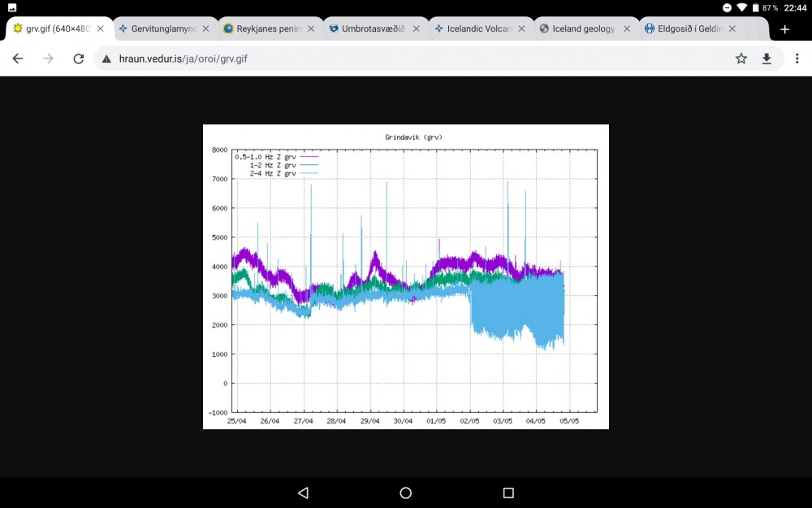Tap the Android home button
812x508 pixels.
click(405, 493)
